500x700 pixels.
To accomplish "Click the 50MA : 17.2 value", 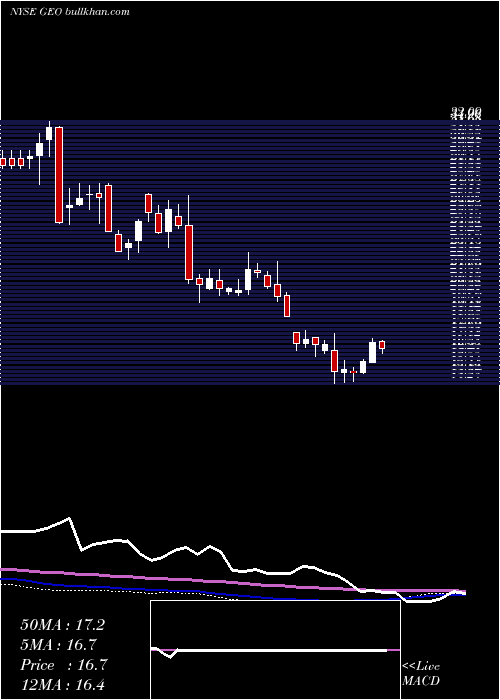I will pos(62,625).
